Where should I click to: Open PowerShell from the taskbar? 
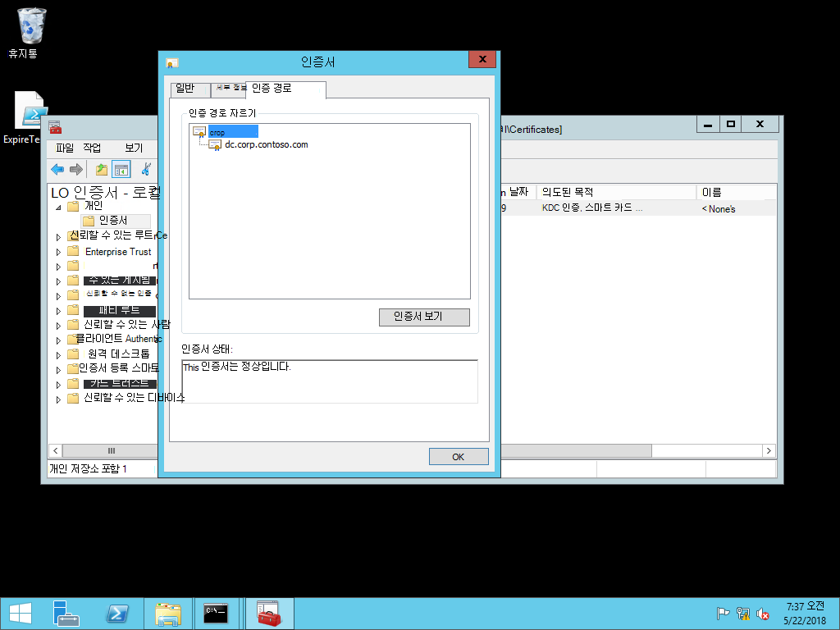pyautogui.click(x=117, y=614)
